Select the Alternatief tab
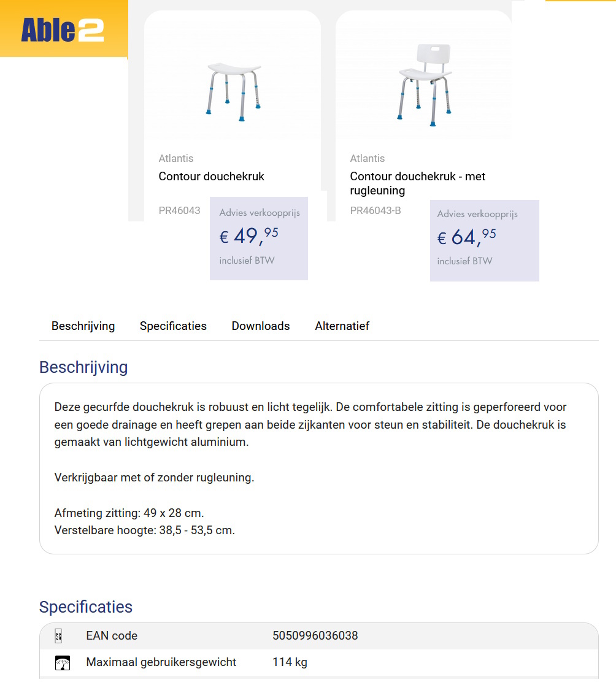The height and width of the screenshot is (685, 616). tap(342, 326)
